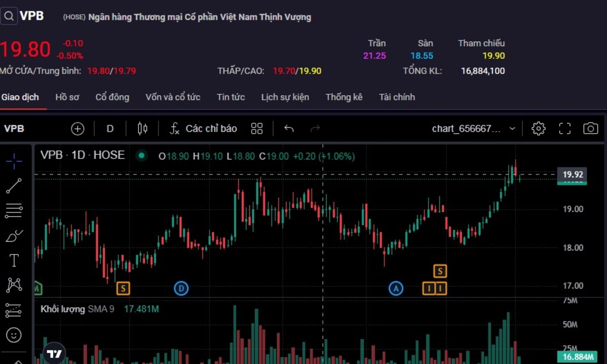Take a chart snapshot with camera icon
This screenshot has width=607, height=364.
tap(590, 129)
